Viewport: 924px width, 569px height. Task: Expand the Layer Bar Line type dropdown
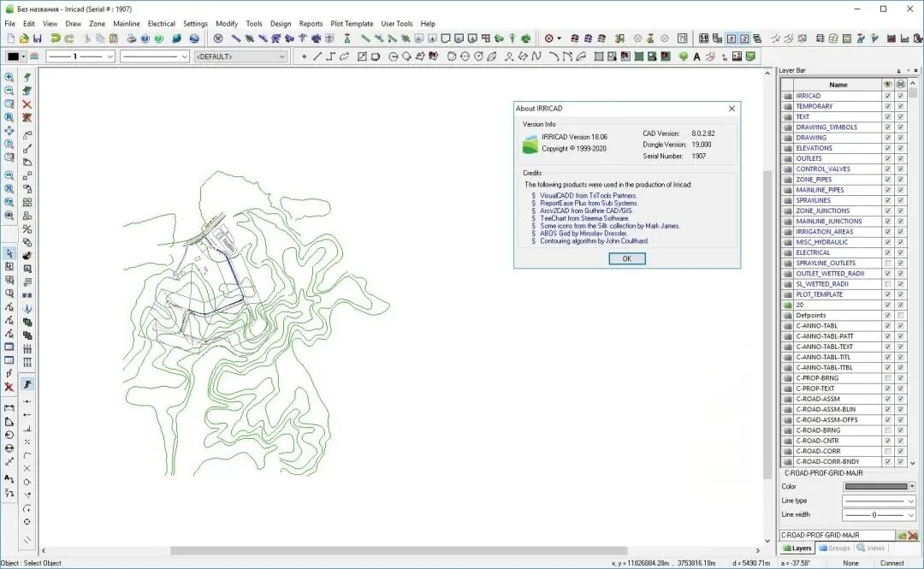(x=911, y=501)
